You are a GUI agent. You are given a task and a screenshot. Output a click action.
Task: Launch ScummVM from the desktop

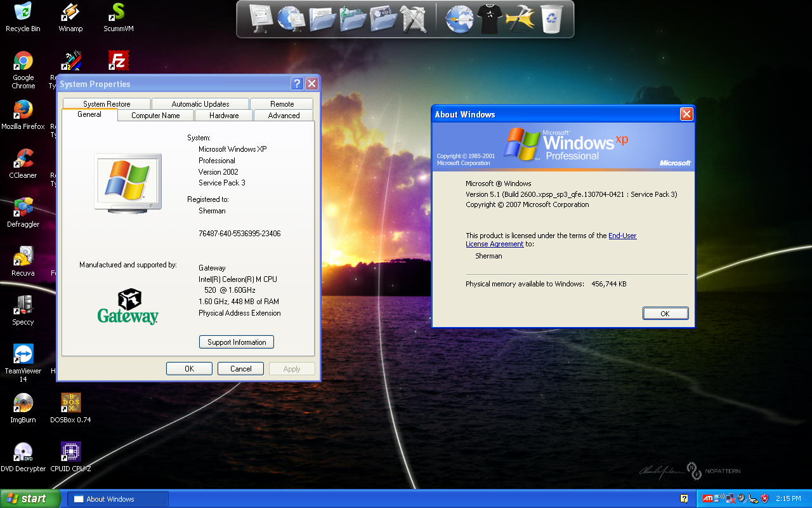click(x=118, y=12)
